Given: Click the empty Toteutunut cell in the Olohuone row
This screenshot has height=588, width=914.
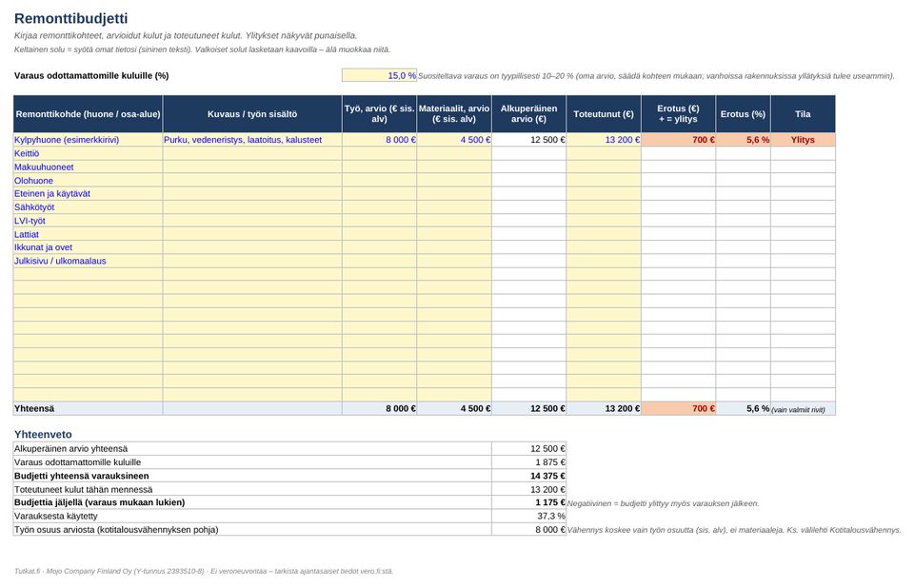Looking at the screenshot, I should coord(604,180).
